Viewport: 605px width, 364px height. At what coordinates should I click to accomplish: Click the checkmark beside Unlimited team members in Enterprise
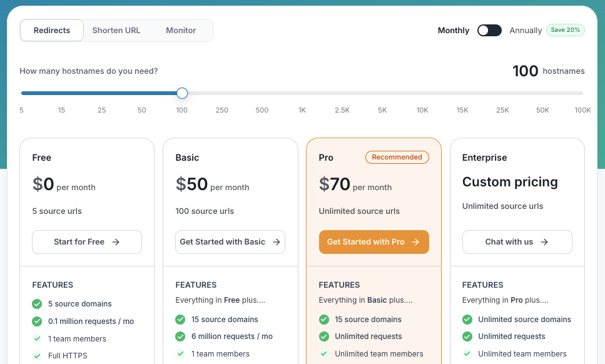coord(467,353)
